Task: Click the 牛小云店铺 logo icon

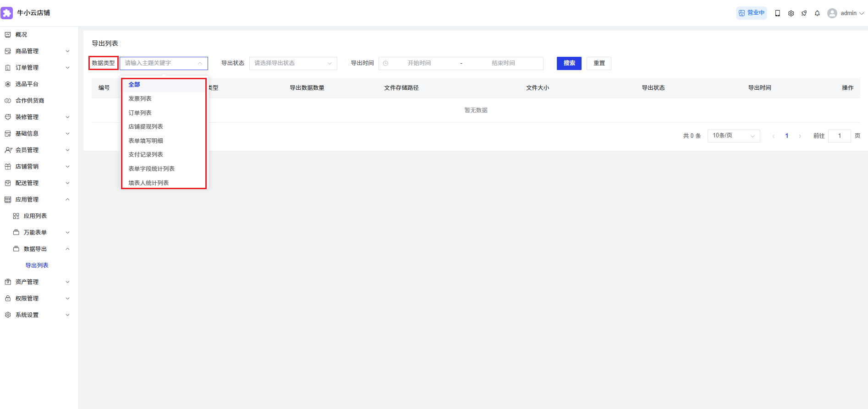Action: pos(7,13)
